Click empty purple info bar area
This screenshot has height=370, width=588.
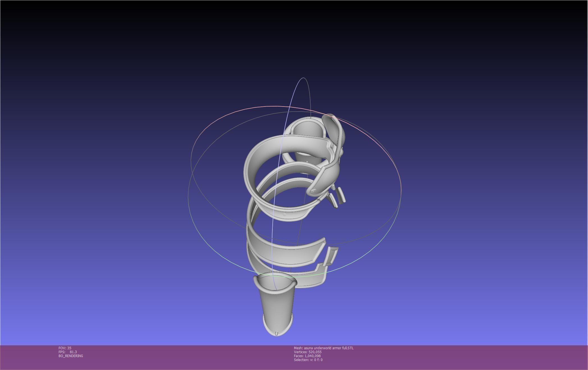tap(449, 357)
